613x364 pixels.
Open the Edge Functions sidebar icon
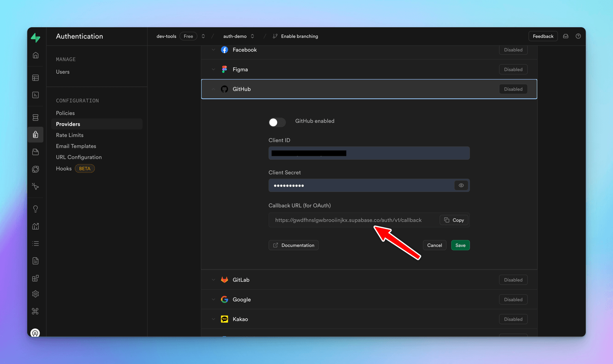click(35, 169)
